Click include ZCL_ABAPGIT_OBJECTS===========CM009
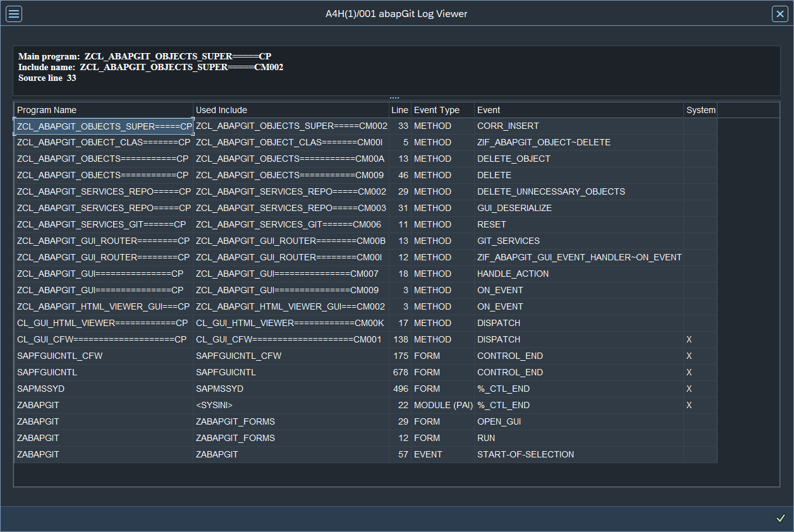 pos(291,175)
